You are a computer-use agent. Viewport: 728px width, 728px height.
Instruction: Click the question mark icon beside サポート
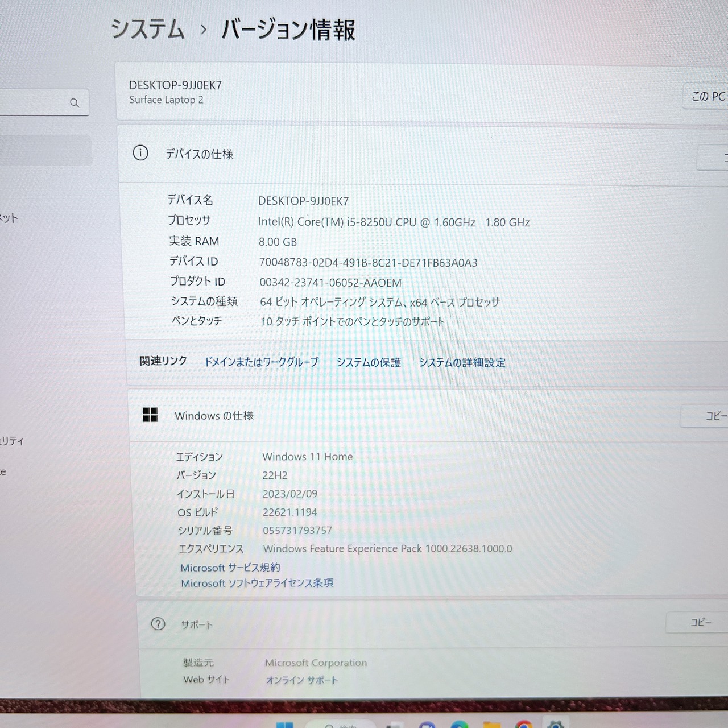[x=158, y=624]
